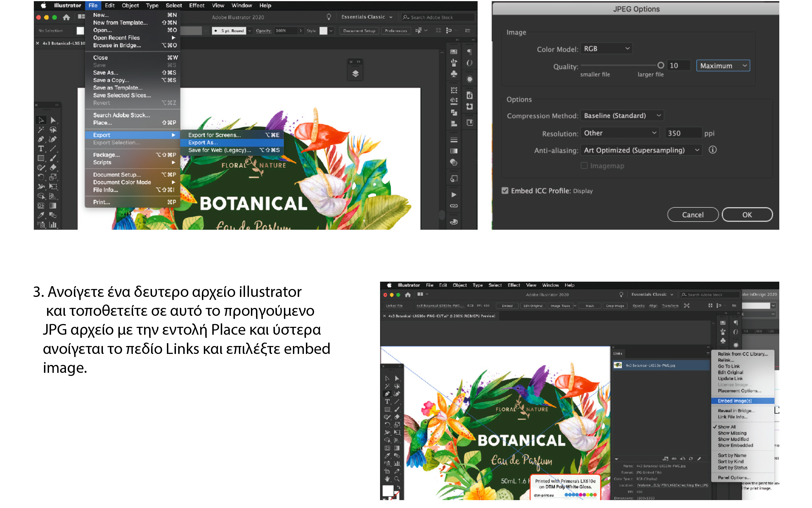Select the Eyedropper tool in File-menu screenshot
812x508 pixels.
41,215
